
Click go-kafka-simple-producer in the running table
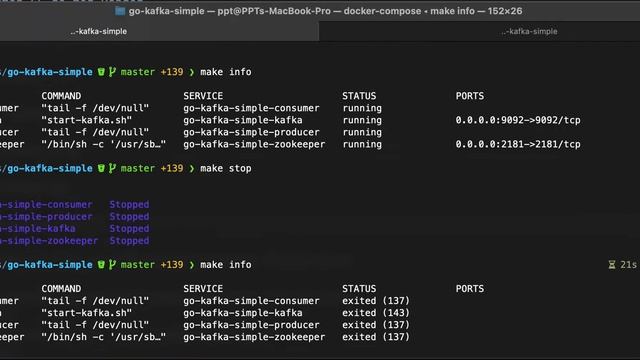coord(251,132)
